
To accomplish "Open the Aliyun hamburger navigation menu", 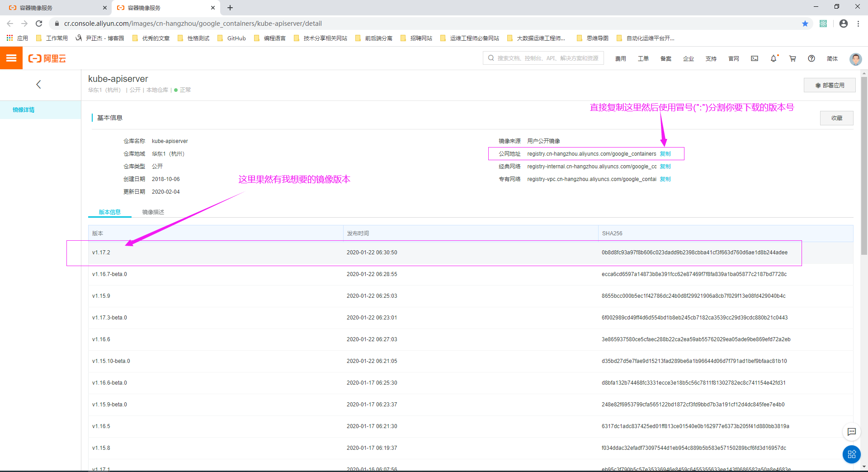I will pyautogui.click(x=11, y=58).
